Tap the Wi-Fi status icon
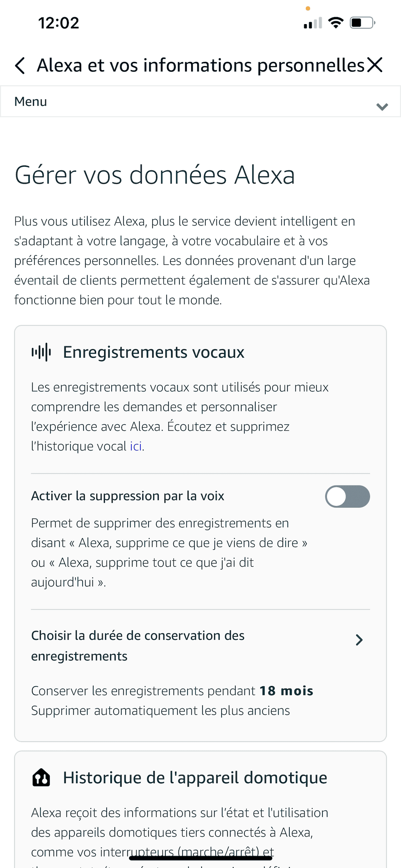Image resolution: width=401 pixels, height=868 pixels. 336,23
